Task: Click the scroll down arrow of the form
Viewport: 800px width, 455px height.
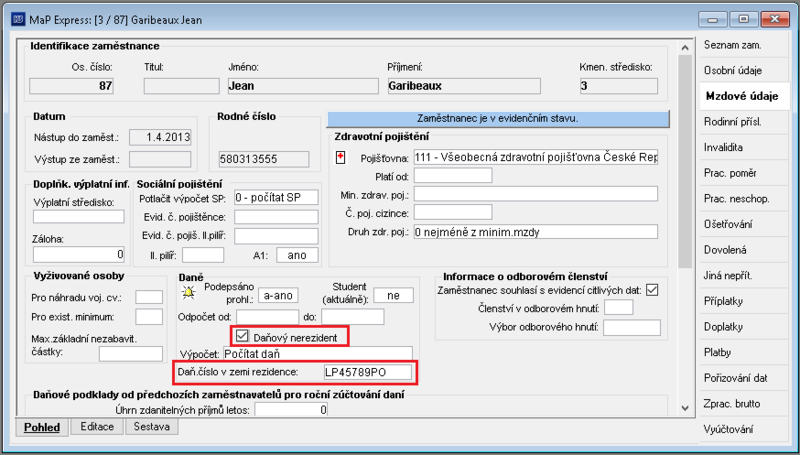Action: pyautogui.click(x=685, y=408)
